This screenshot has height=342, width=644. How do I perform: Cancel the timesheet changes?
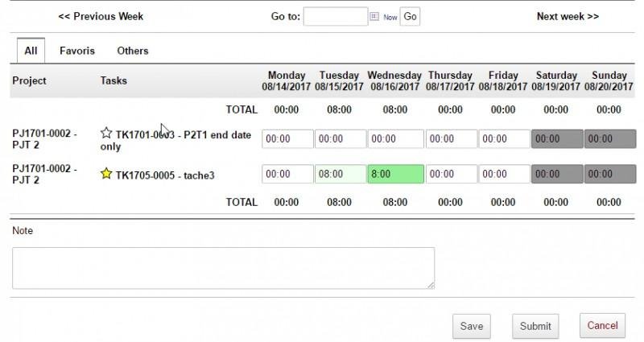pyautogui.click(x=602, y=326)
